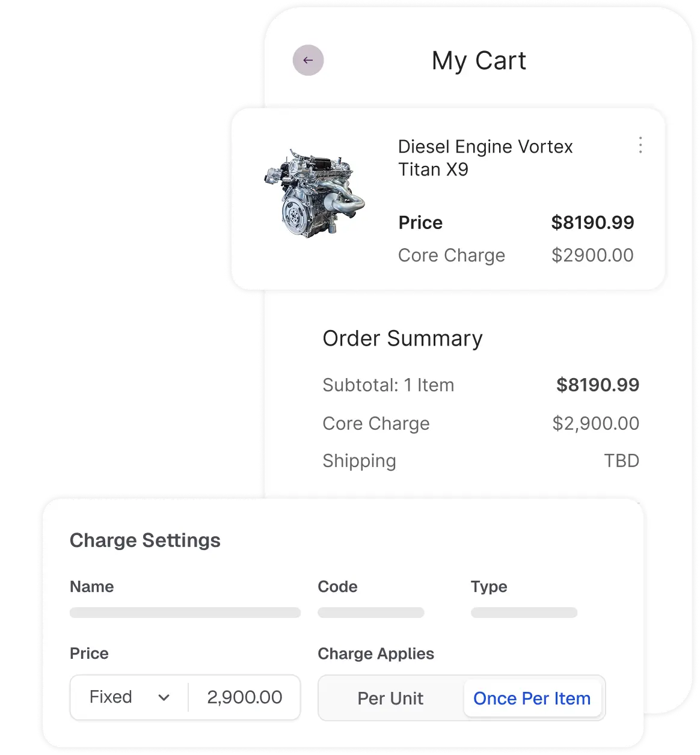Image resolution: width=700 pixels, height=755 pixels.
Task: Select the 'Core Charge' row in Order Summary
Action: tap(376, 423)
